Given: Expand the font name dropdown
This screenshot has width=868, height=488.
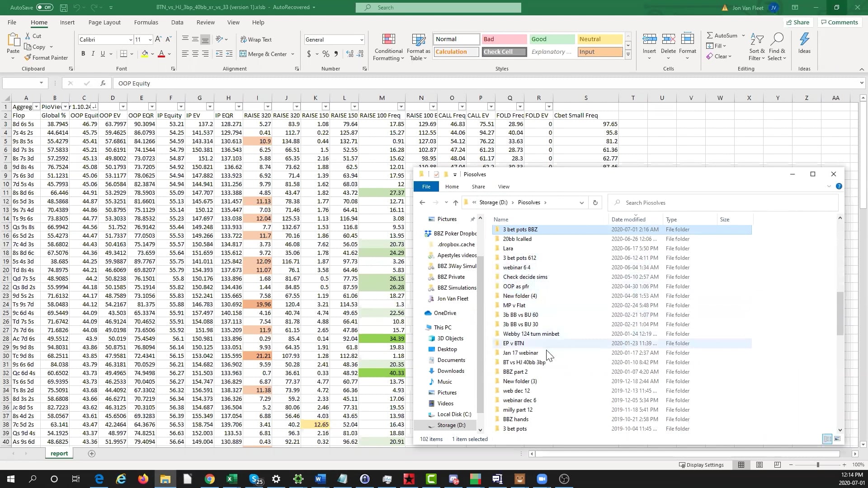Looking at the screenshot, I should point(131,40).
